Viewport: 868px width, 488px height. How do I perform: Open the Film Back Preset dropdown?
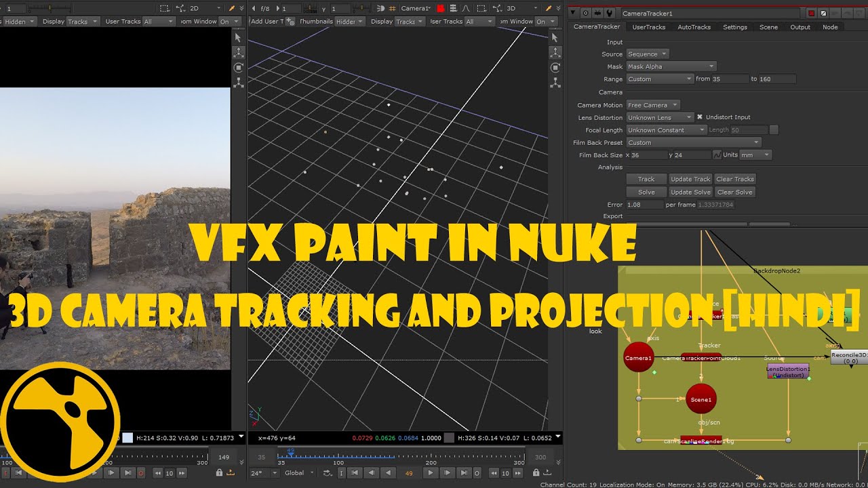693,142
